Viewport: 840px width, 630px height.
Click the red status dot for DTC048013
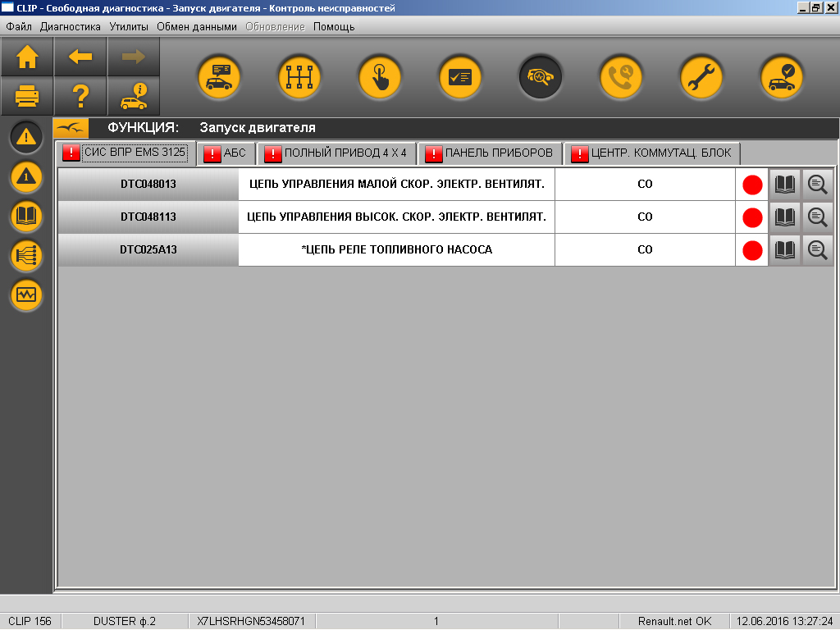752,185
